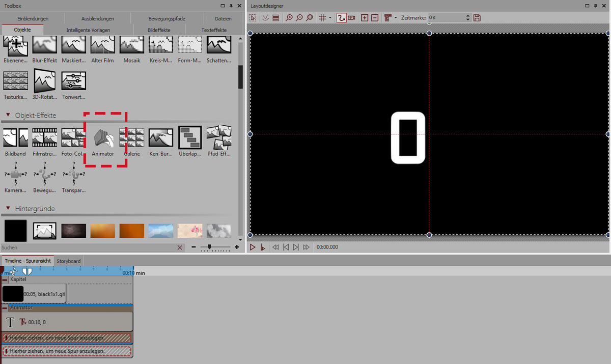Image resolution: width=611 pixels, height=364 pixels.
Task: Open the grid options dropdown arrow
Action: tap(330, 18)
